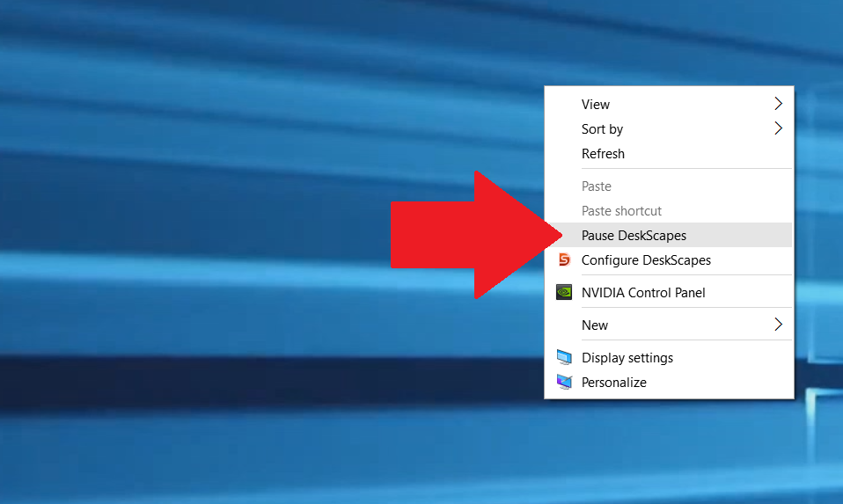Open the Personalize text label
The image size is (843, 504).
(x=614, y=383)
